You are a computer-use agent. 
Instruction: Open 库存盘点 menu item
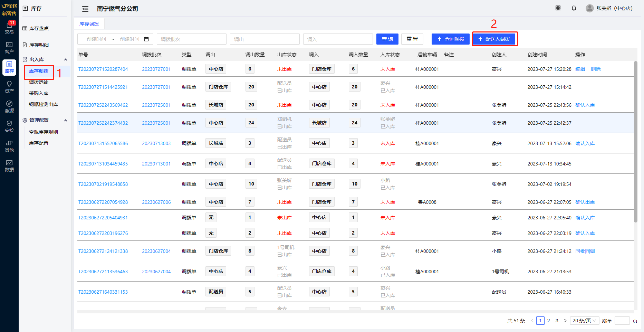39,28
